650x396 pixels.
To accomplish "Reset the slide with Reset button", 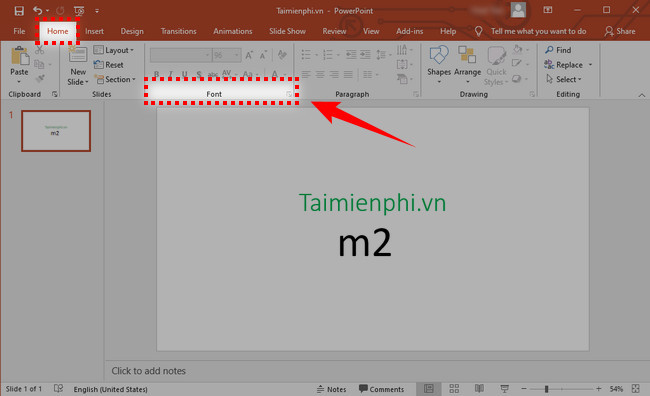I will tap(108, 65).
